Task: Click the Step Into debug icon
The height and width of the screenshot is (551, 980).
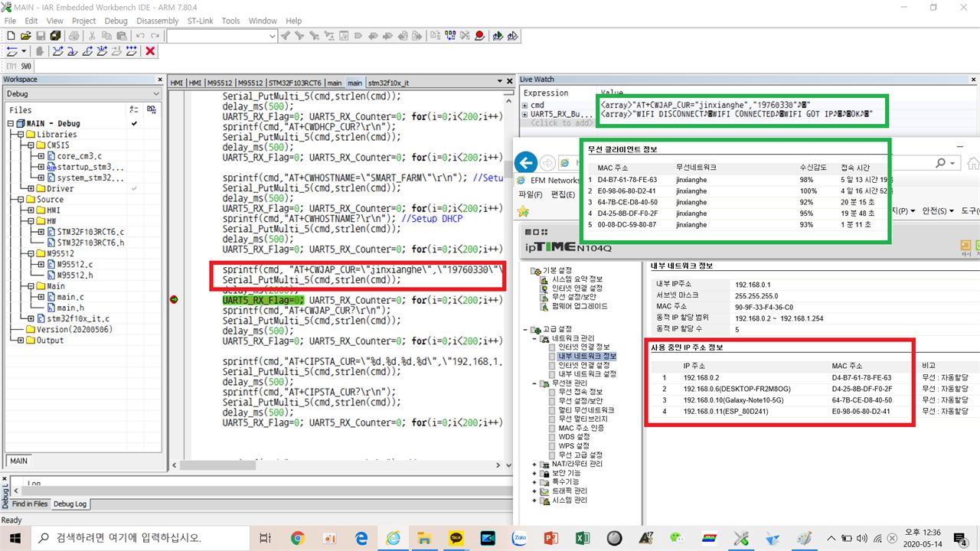Action: click(73, 51)
